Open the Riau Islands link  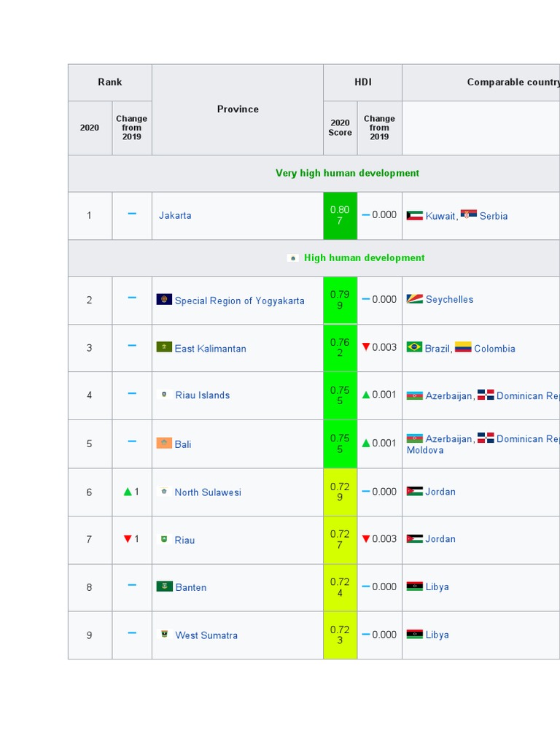tap(202, 395)
